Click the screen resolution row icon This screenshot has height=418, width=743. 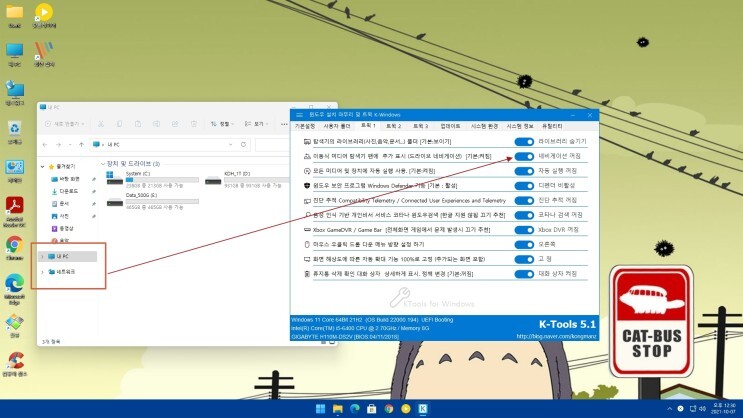coord(307,259)
